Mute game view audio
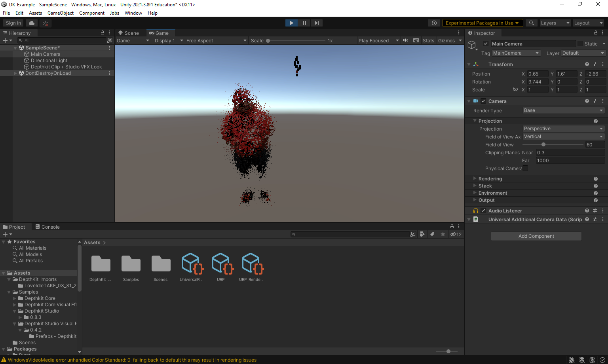The height and width of the screenshot is (364, 608). pos(405,40)
